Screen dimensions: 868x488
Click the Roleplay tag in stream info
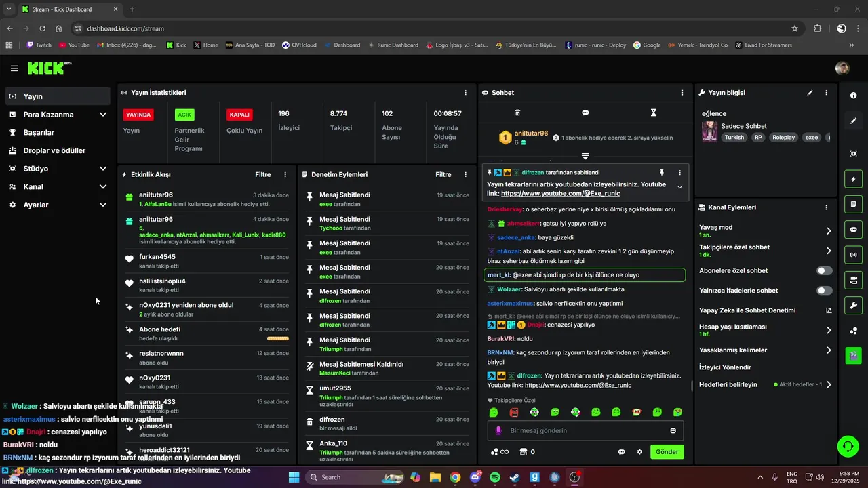click(783, 137)
